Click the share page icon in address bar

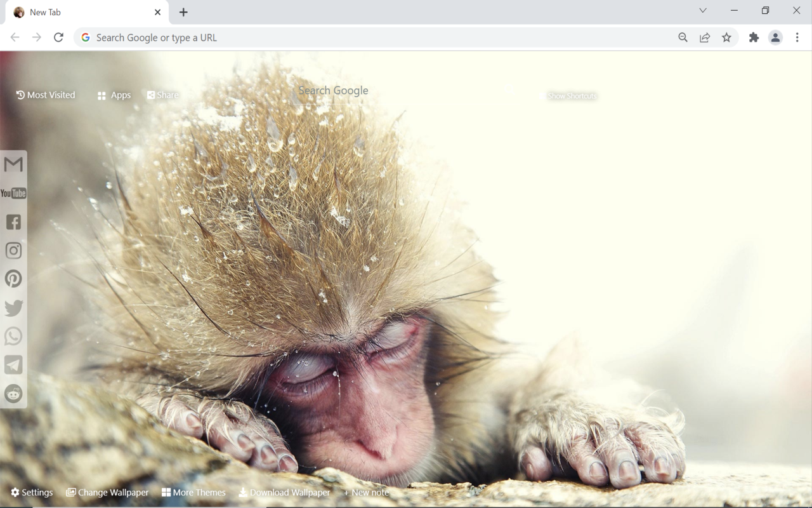click(x=705, y=37)
